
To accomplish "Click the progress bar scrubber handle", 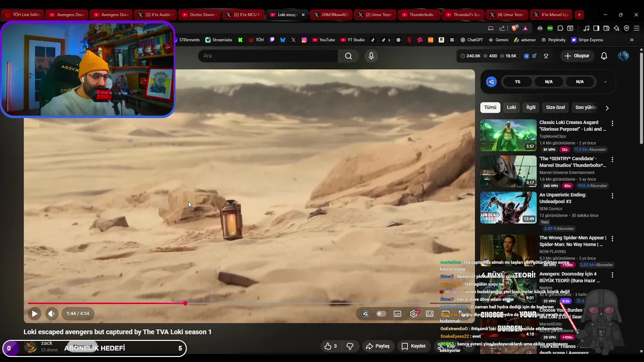I will (x=185, y=303).
